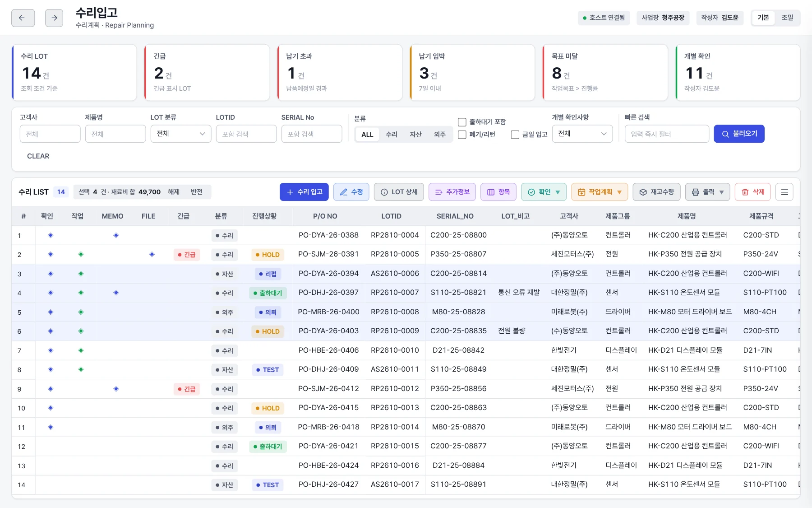The image size is (812, 508).
Task: Toggle 금일 입고 checkbox
Action: (515, 135)
